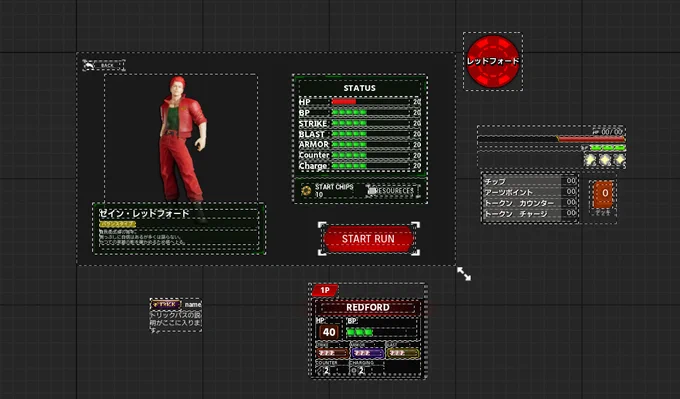Select the red HP bar in STATUS
The height and width of the screenshot is (399, 680).
click(x=343, y=101)
